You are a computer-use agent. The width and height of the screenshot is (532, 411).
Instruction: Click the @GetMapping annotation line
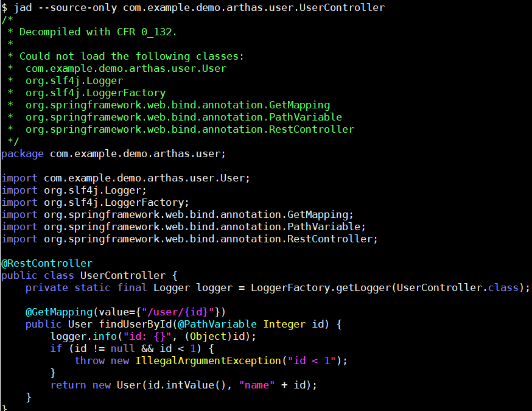tap(125, 312)
